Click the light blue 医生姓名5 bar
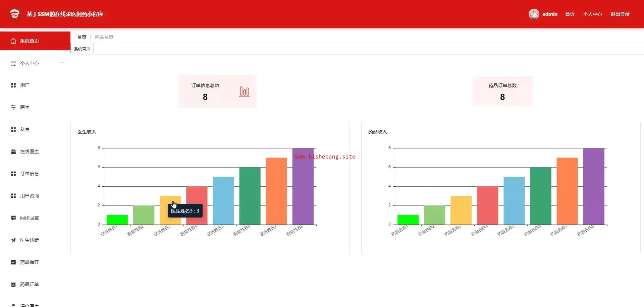644x307 pixels. pyautogui.click(x=223, y=201)
